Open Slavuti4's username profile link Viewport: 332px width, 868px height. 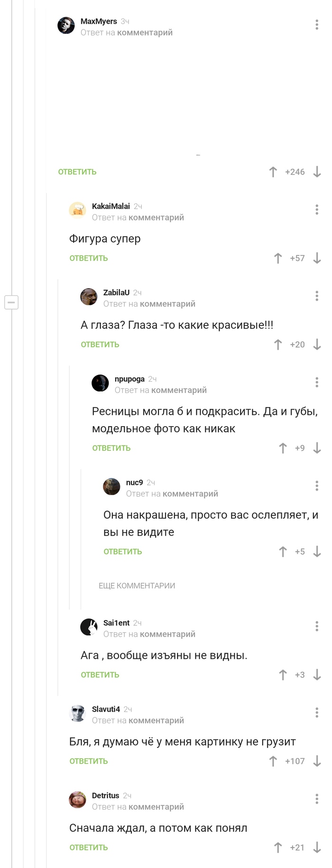tap(106, 709)
